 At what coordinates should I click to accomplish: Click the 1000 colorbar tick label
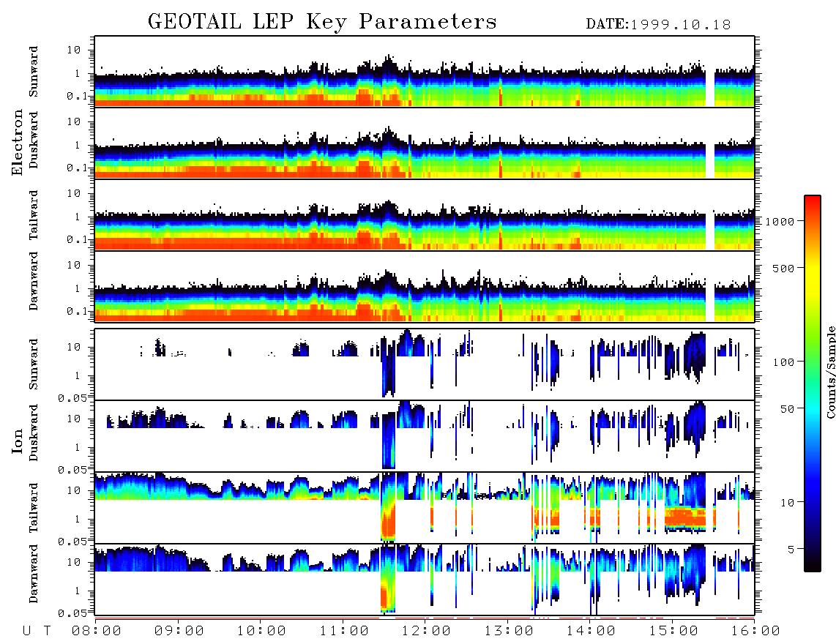780,222
